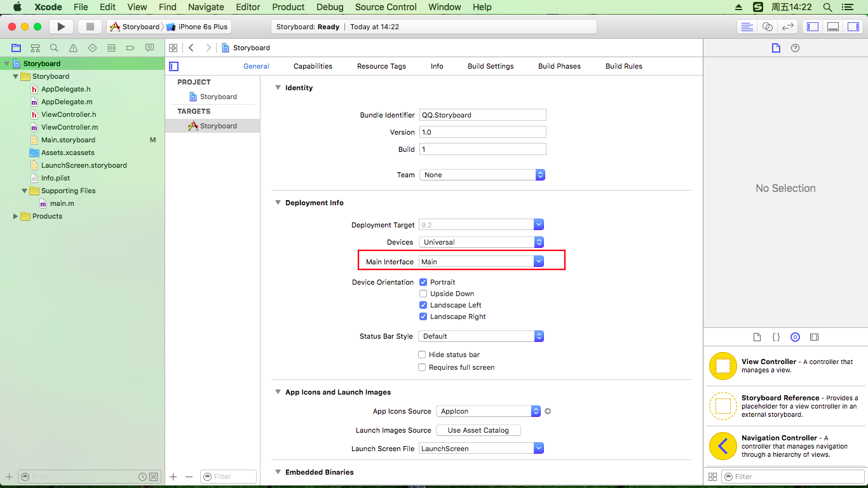Open the find navigator magnifier

coord(54,48)
